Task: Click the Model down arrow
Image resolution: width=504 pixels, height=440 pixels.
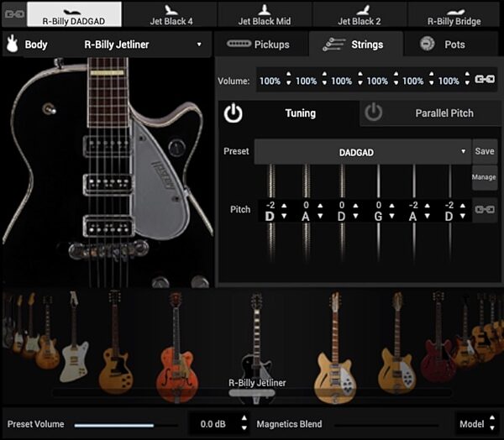Action: [x=492, y=428]
